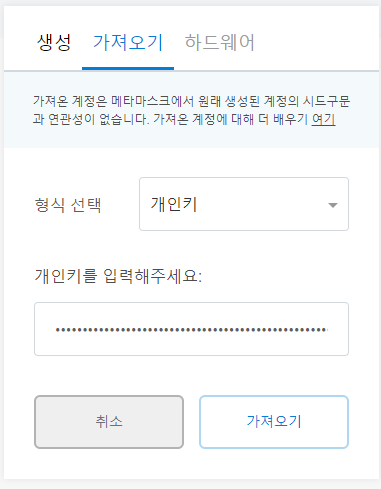This screenshot has width=381, height=489.
Task: Open the 개인키 type combo box
Action: 244,204
